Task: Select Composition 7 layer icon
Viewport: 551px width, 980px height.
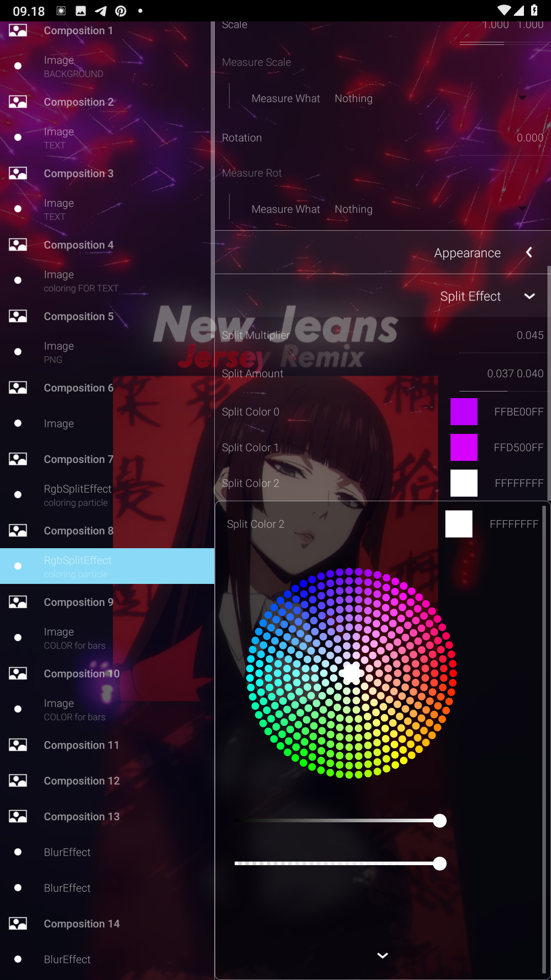Action: (x=18, y=459)
